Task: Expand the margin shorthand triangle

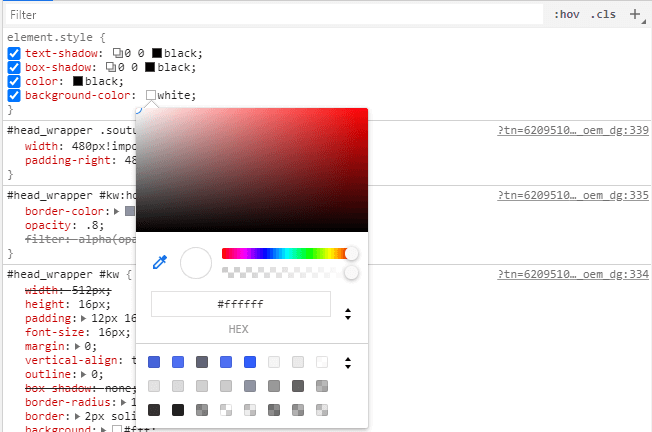Action: 77,346
